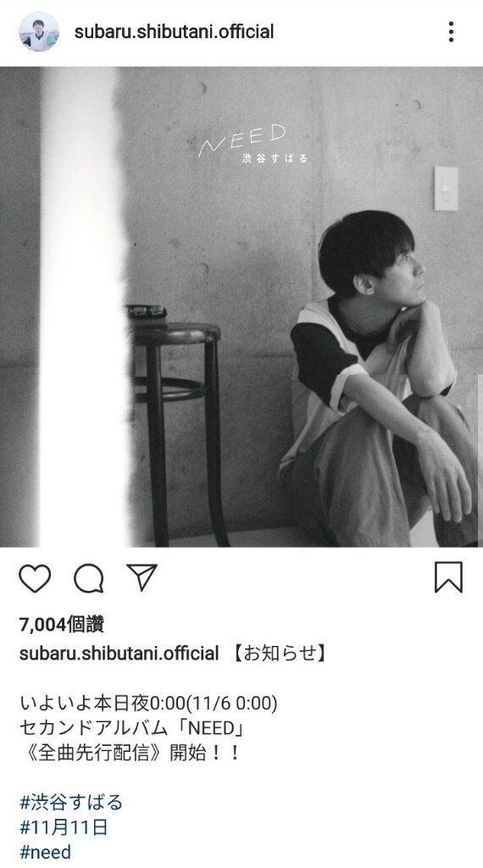Viewport: 483px width, 868px height.
Task: Tap the 【お知らせ】 caption text
Action: [x=278, y=654]
